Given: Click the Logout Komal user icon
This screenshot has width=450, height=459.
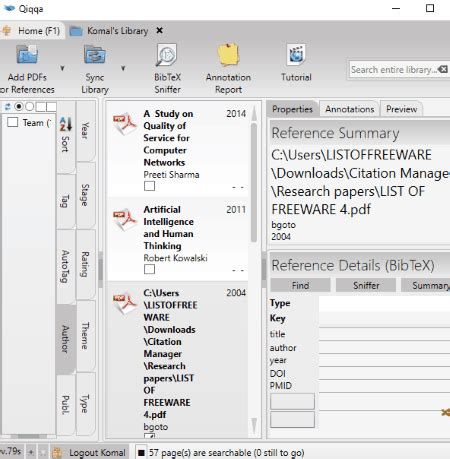Looking at the screenshot, I should coord(57,452).
